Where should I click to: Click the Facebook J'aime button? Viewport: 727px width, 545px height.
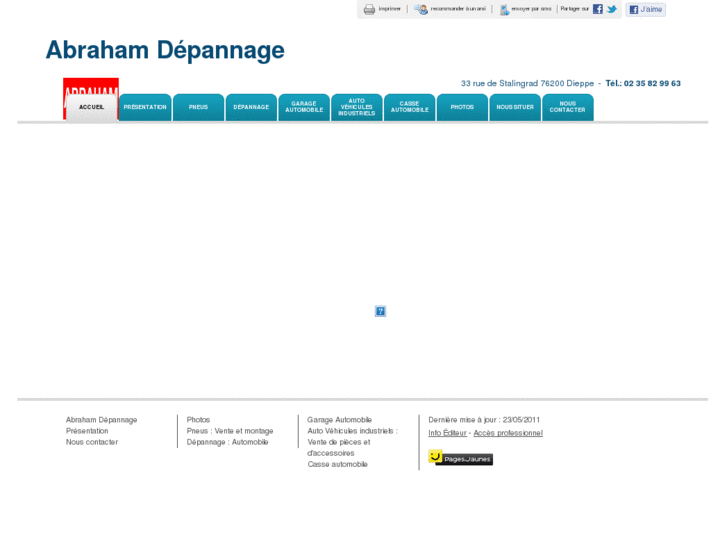(x=645, y=9)
